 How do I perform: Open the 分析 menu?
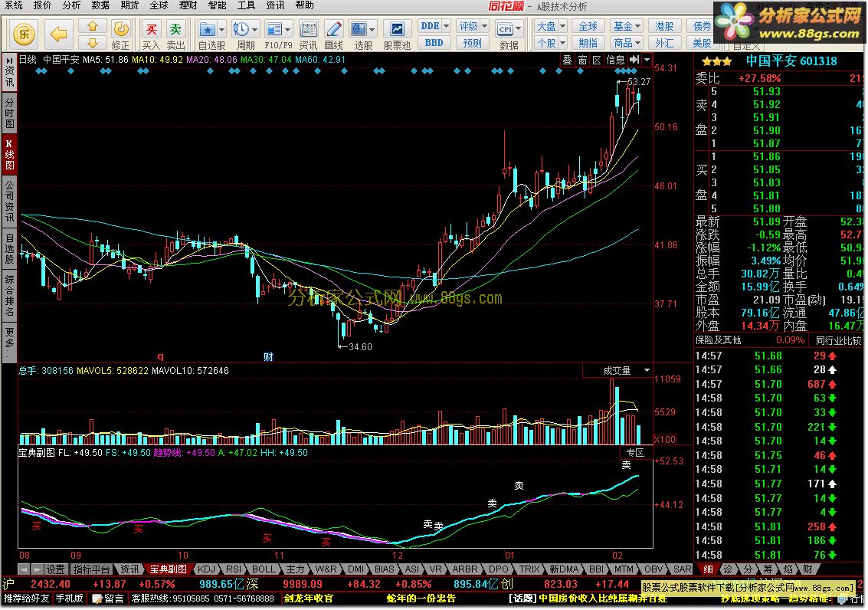coord(71,5)
